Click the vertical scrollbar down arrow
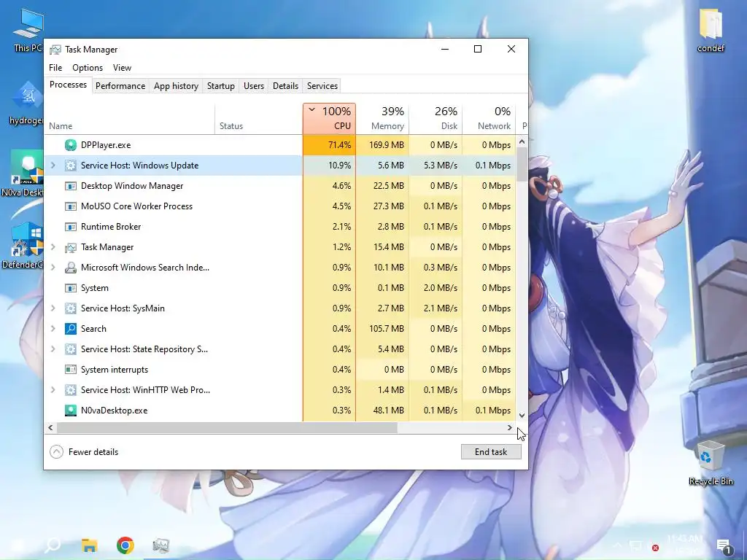This screenshot has height=560, width=747. tap(522, 416)
